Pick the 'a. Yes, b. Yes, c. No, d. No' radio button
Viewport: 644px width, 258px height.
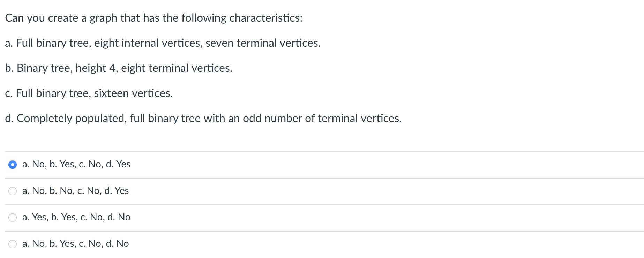pos(13,218)
